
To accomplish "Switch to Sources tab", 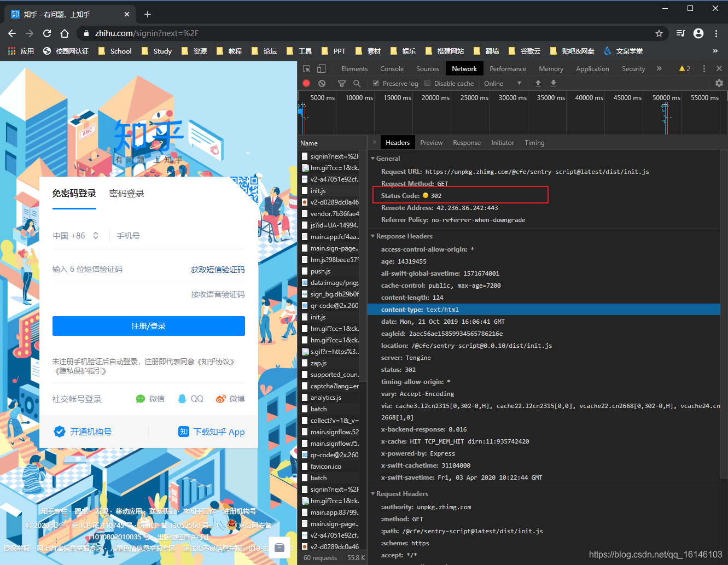I will (427, 68).
